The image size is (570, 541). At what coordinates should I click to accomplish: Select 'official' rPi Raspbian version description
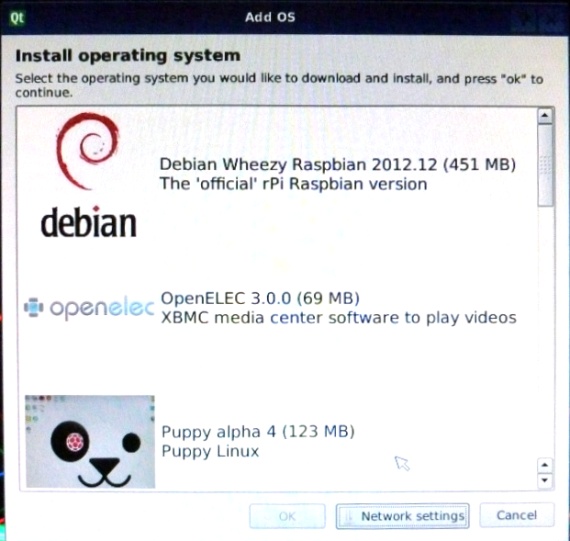293,184
